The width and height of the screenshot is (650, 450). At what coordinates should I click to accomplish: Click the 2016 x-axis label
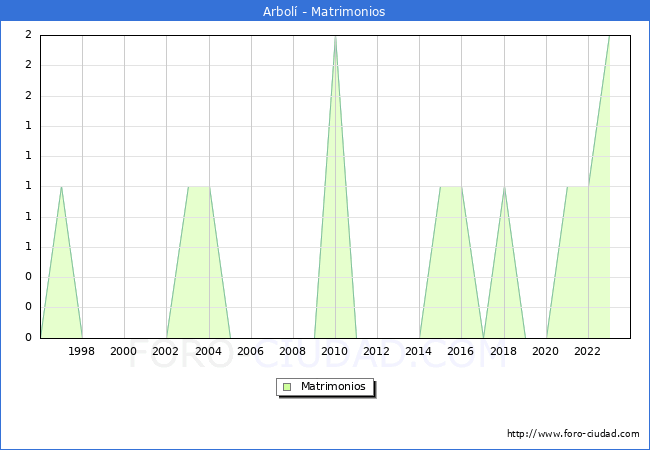coord(461,351)
